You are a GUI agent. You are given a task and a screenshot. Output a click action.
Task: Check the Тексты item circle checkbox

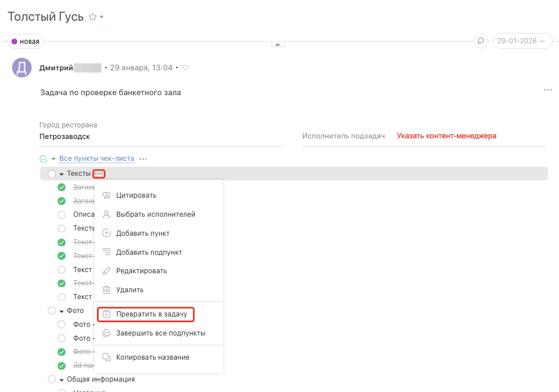pyautogui.click(x=52, y=174)
